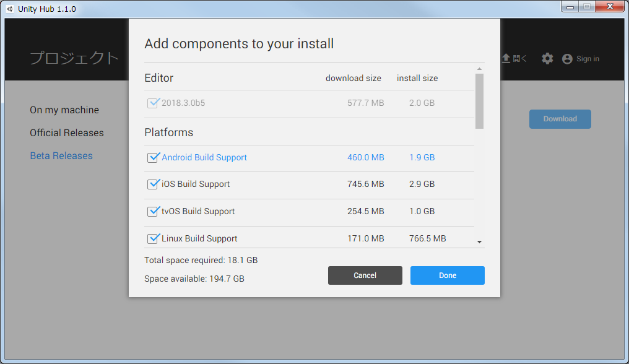
Task: Click the disabled 2018.3.0b5 editor checkbox
Action: 153,103
